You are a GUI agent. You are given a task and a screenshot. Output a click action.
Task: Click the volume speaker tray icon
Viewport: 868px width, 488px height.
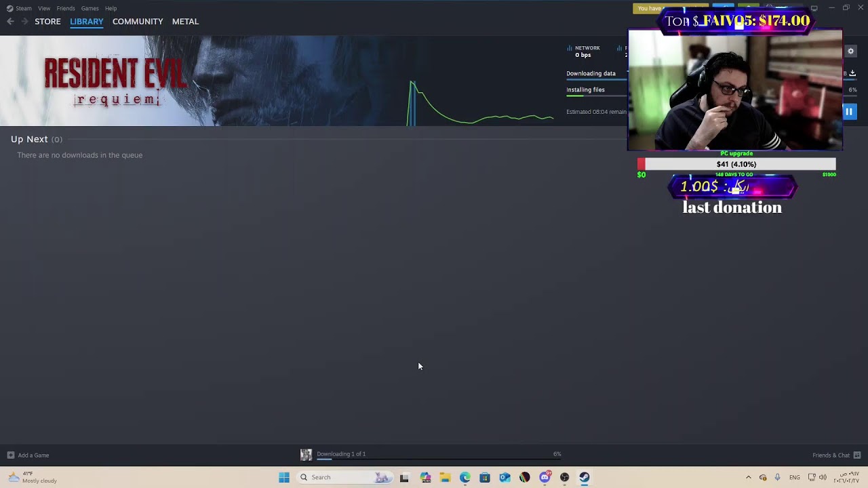tap(823, 477)
